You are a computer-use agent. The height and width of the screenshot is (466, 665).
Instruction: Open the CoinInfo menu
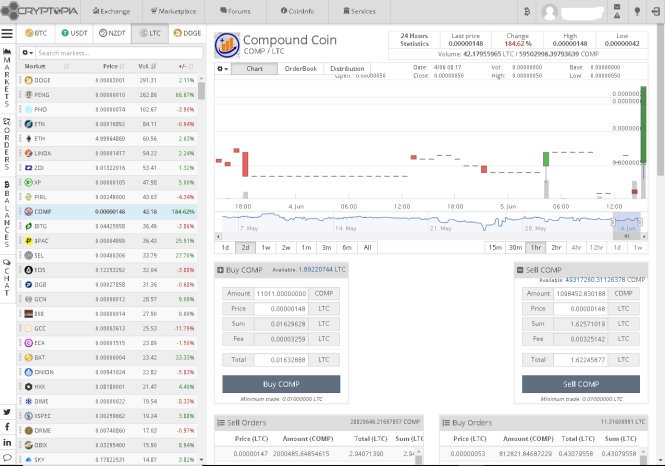coord(297,11)
